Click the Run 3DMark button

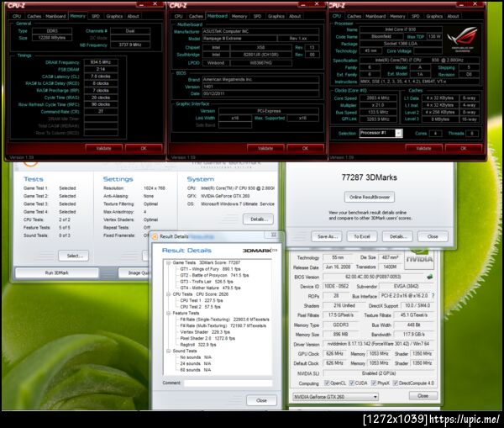56,273
